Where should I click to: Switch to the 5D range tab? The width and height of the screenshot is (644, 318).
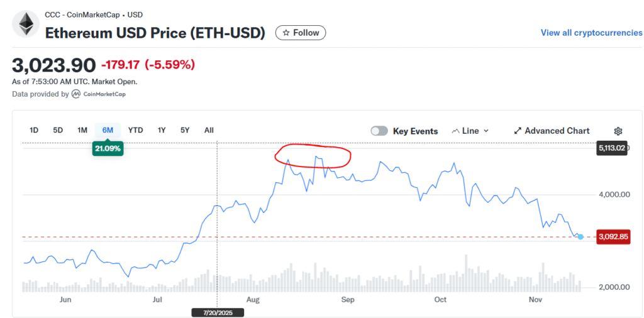pos(58,130)
